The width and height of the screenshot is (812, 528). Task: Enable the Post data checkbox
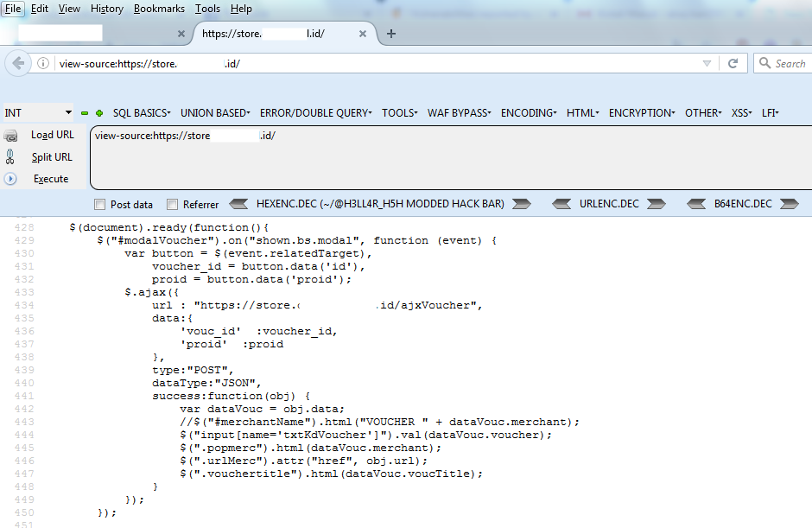click(99, 203)
